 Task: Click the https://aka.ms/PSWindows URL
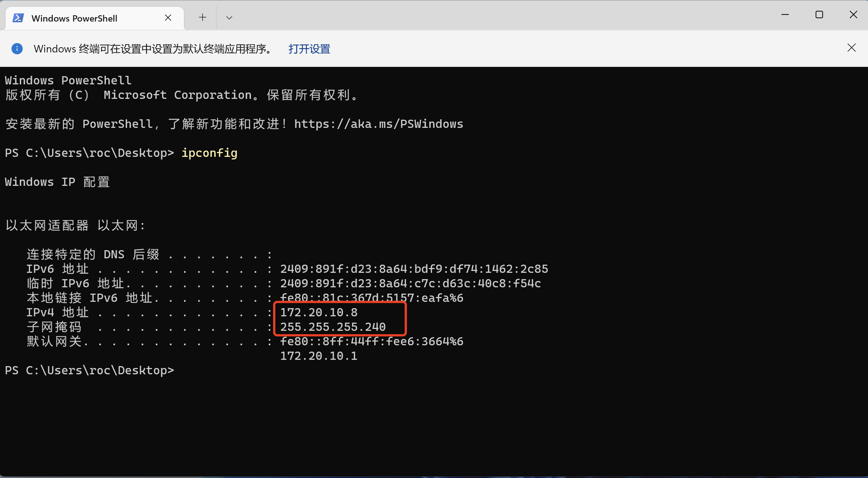tap(379, 124)
